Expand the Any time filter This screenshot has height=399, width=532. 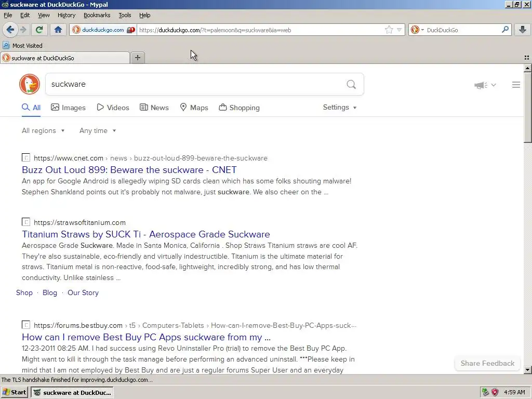(98, 130)
